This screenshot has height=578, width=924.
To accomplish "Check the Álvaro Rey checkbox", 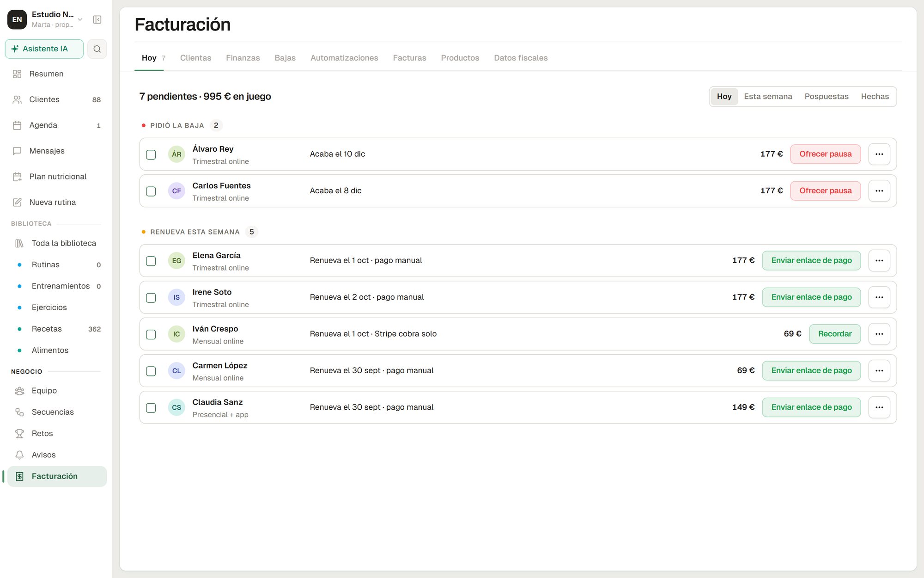I will 151,154.
